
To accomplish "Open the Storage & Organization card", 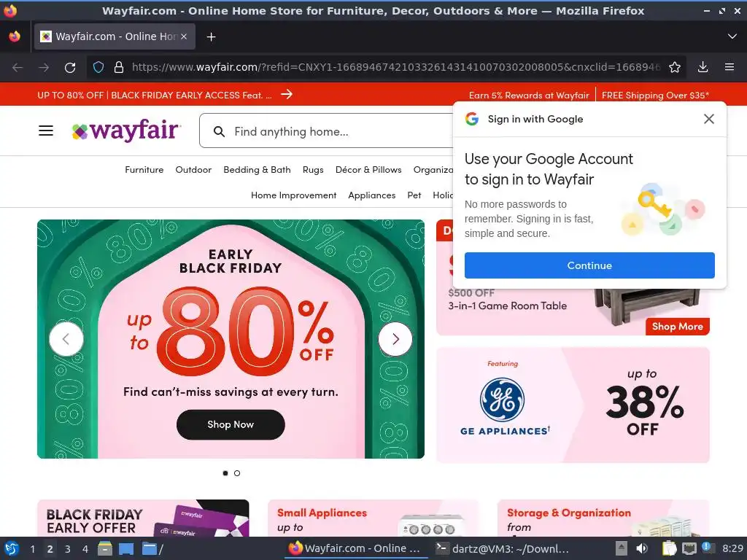I will coord(603,518).
